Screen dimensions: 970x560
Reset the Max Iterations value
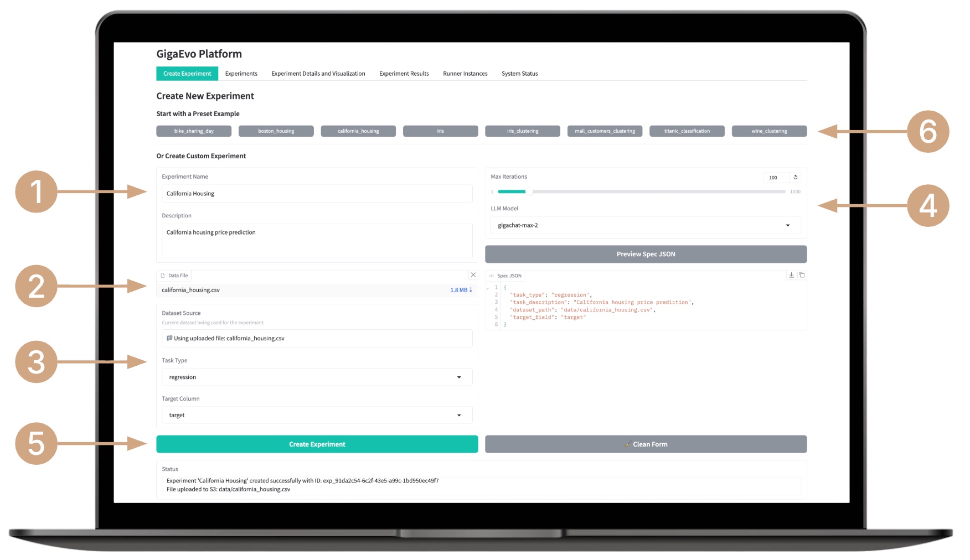[795, 178]
